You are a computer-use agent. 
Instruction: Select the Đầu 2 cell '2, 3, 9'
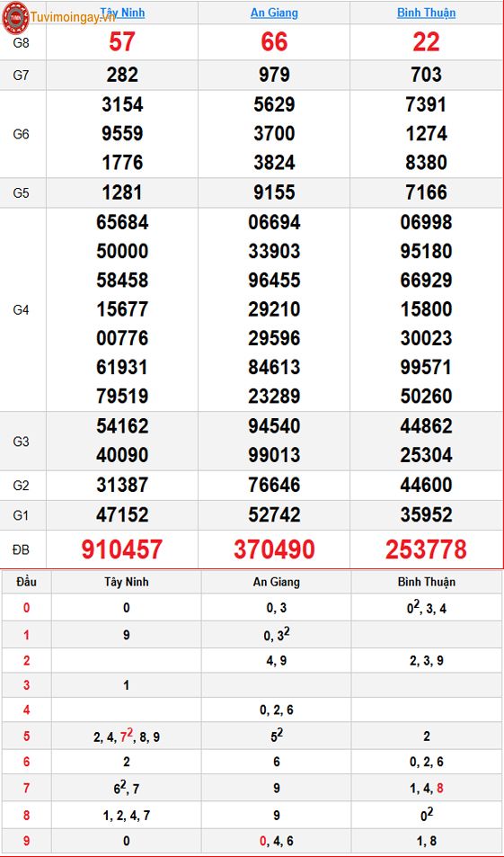[x=427, y=661]
